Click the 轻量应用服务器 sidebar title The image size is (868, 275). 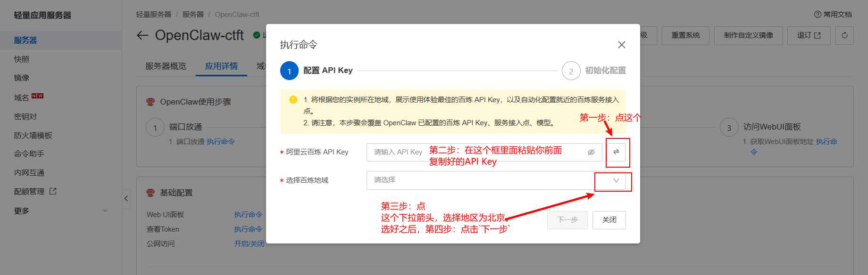42,15
